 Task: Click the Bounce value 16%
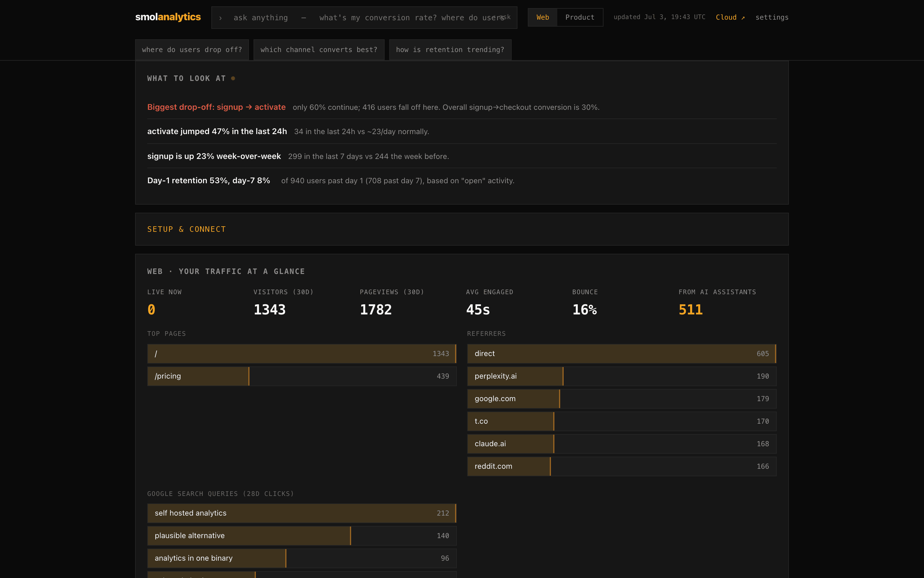[584, 310]
